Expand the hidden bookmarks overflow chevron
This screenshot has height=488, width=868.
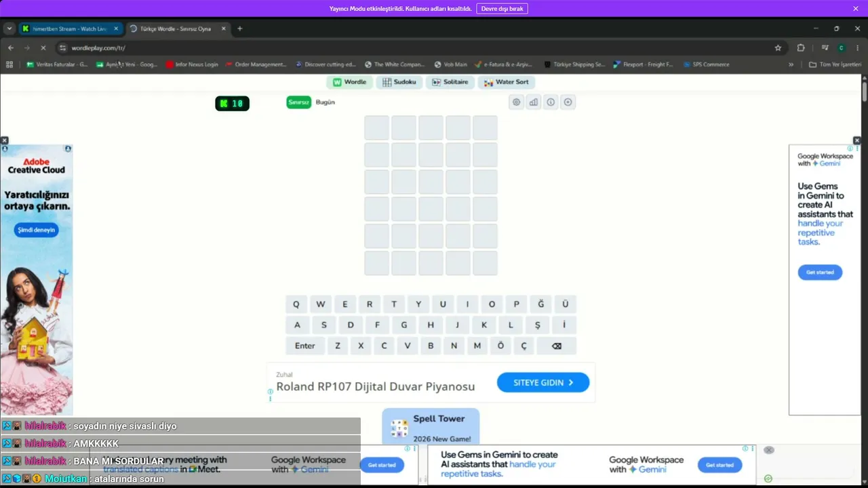pos(791,64)
